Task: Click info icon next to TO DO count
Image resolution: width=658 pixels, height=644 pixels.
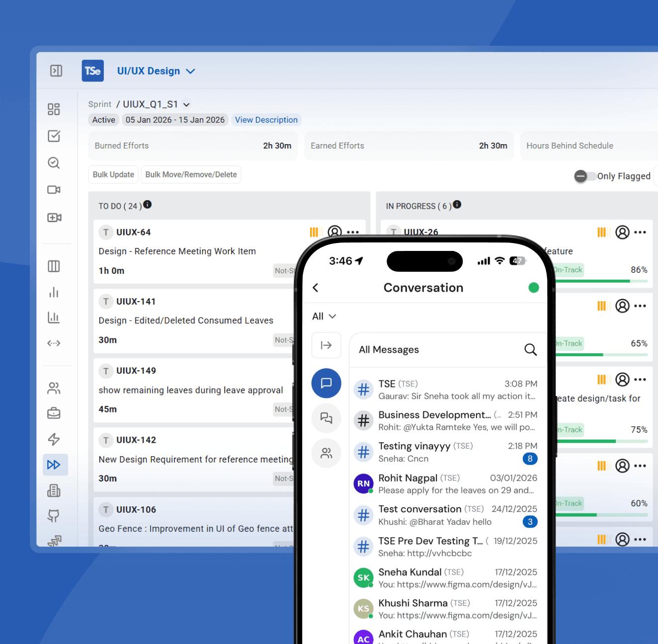Action: tap(148, 204)
